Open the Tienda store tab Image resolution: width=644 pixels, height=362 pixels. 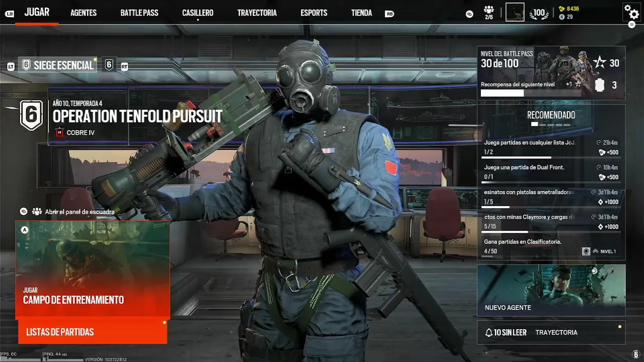coord(362,13)
